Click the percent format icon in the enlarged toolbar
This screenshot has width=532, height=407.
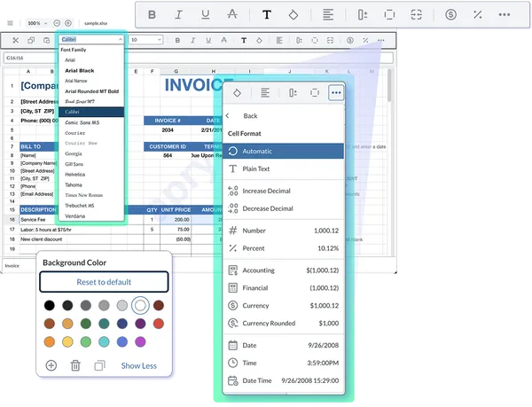click(479, 15)
